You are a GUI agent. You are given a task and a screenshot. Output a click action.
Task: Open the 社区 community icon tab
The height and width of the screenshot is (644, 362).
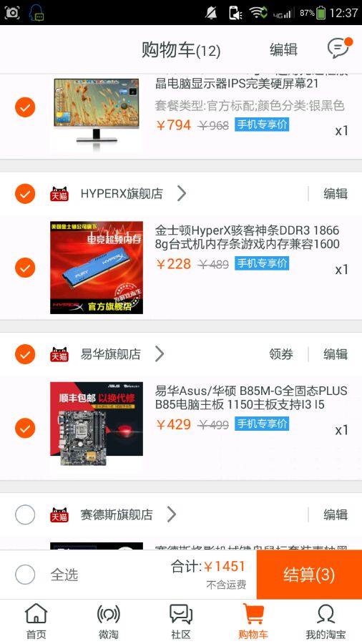[x=181, y=615]
